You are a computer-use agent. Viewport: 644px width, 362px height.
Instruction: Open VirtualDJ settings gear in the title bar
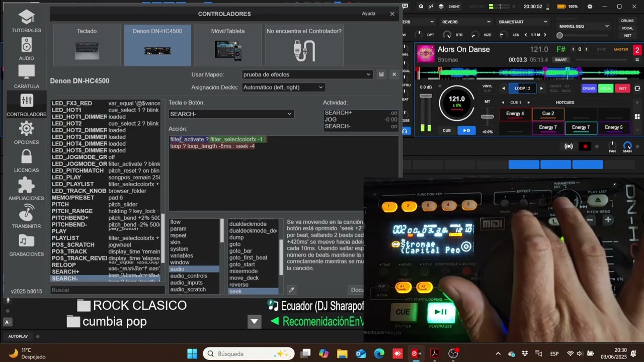(x=590, y=7)
